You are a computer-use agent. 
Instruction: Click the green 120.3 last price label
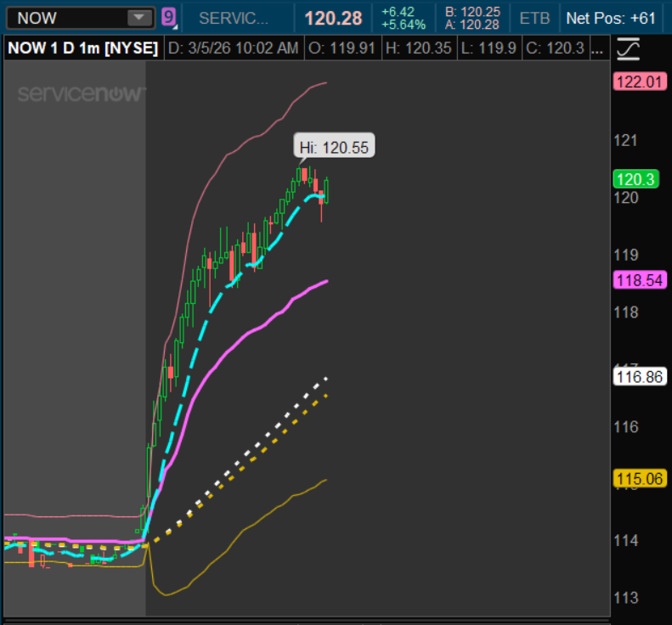[x=636, y=179]
